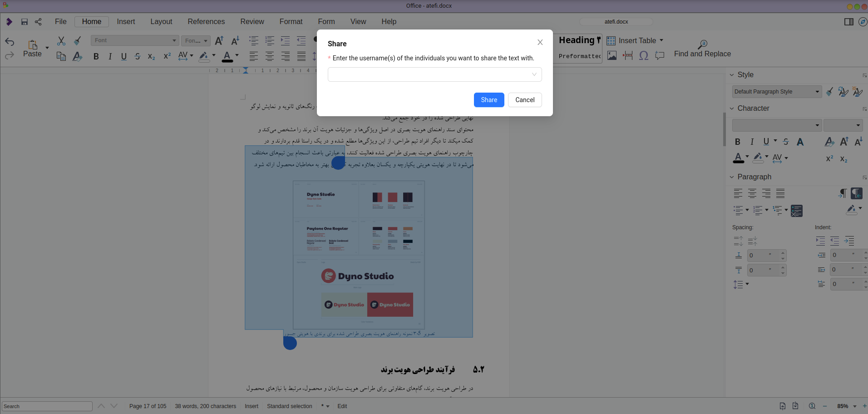
Task: Click the Clone Formatting paintbrush icon
Action: pos(78,41)
